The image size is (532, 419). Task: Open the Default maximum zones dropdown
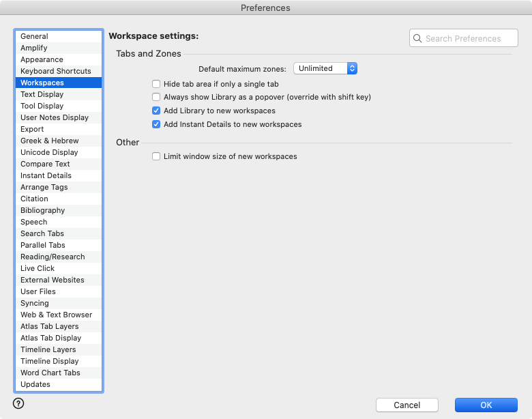point(325,68)
